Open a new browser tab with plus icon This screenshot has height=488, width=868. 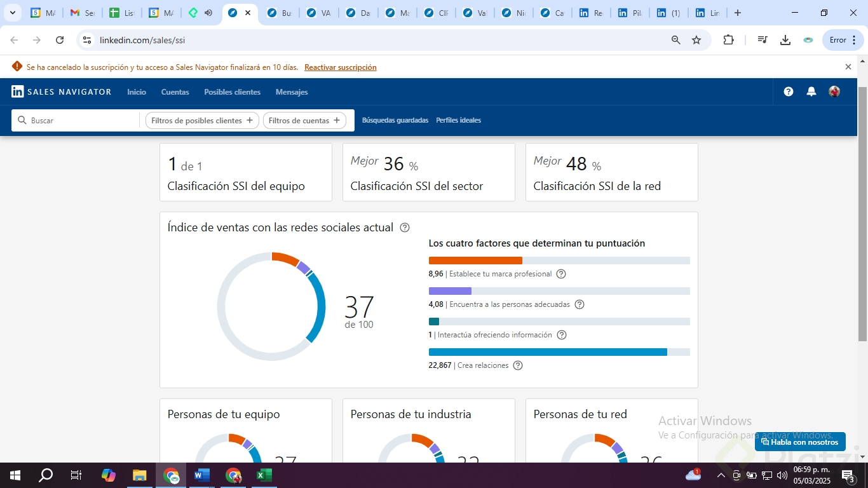[x=737, y=13]
